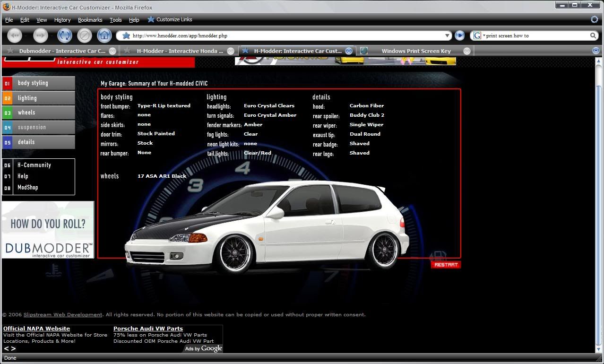
Task: Click the next ad arrow
Action: pos(13,349)
